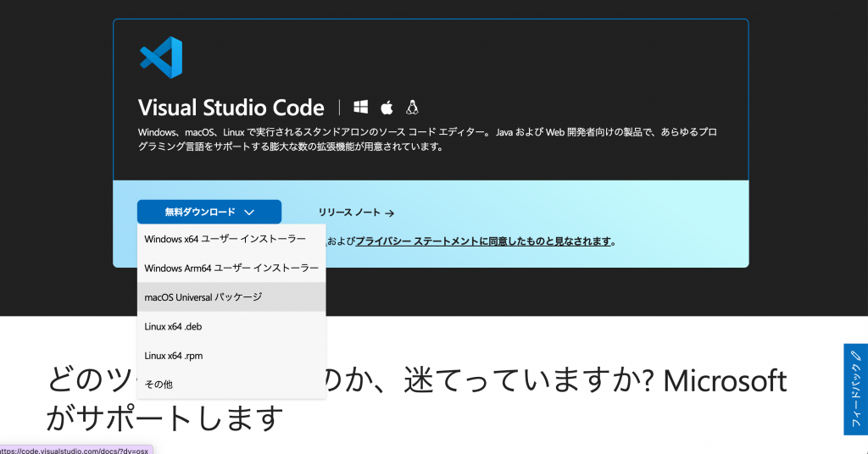The width and height of the screenshot is (868, 454).
Task: Choose Linux x64 .rpm option
Action: [231, 356]
